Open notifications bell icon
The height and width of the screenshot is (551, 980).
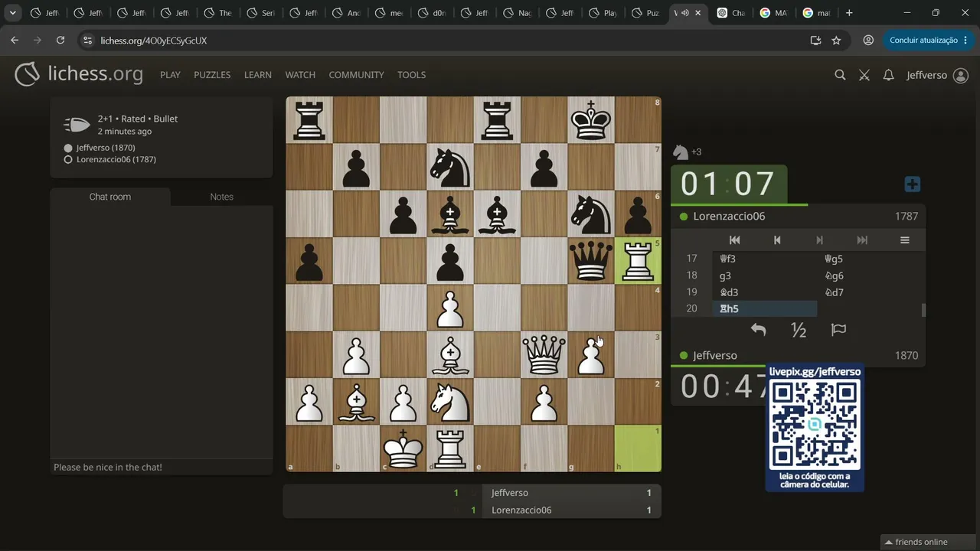coord(888,75)
